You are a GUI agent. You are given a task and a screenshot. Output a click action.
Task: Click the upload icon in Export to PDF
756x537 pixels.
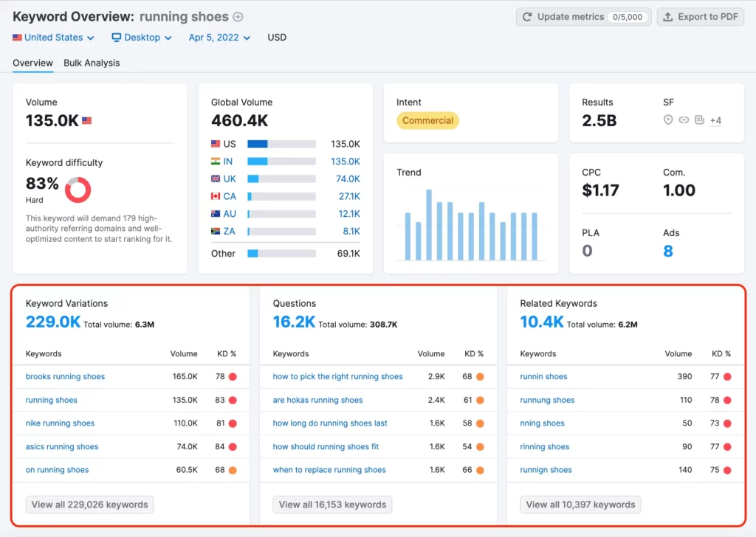[667, 17]
